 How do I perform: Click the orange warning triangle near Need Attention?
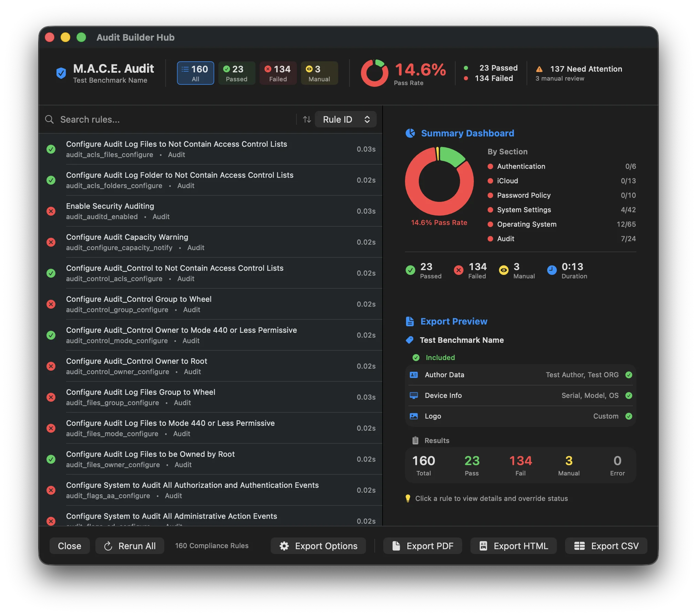pos(539,69)
